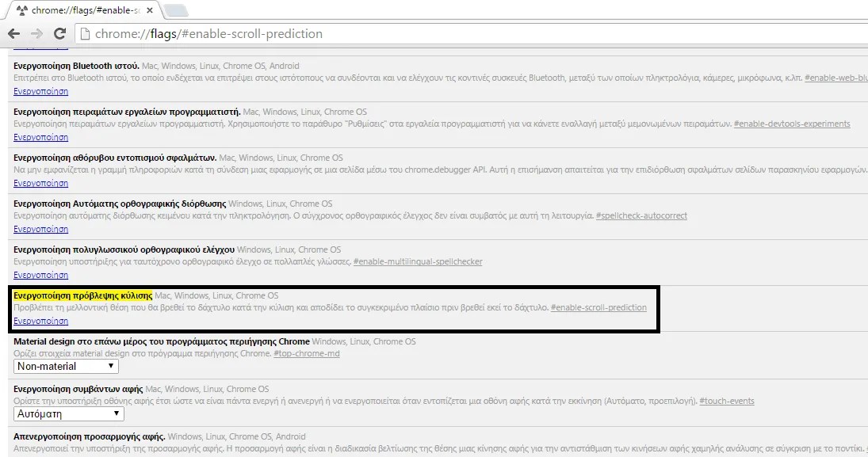Click title Απενεργοποίηση προσαρμογής αφής
868x457 pixels.
(89, 436)
